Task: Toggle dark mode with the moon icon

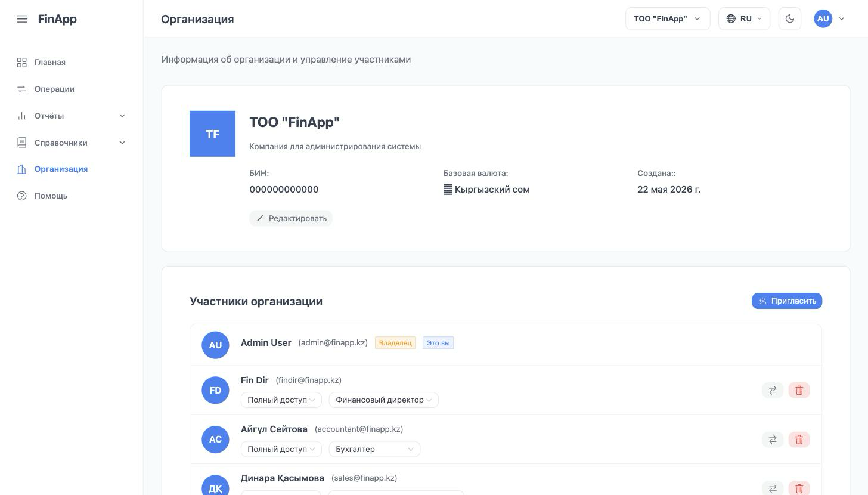Action: pos(790,18)
